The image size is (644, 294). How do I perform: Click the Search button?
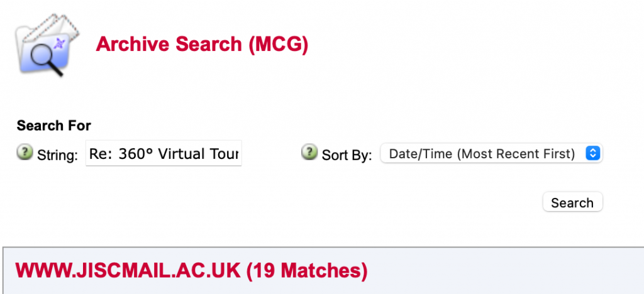click(x=572, y=202)
